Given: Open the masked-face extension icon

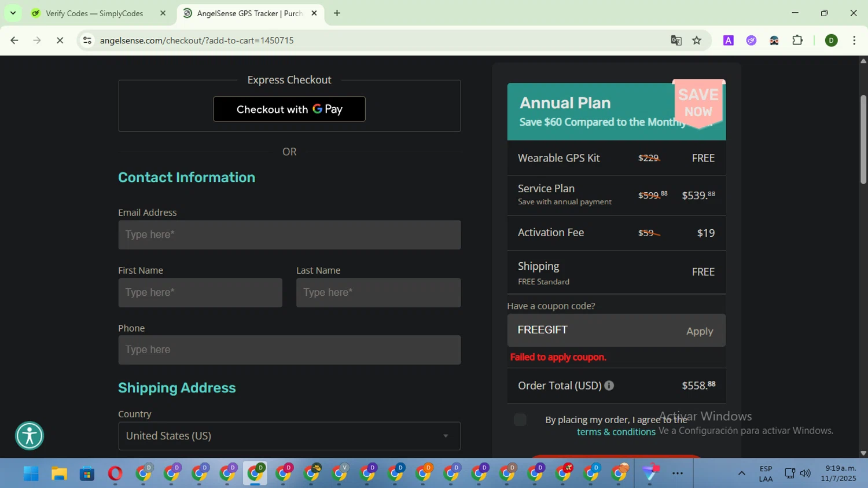Looking at the screenshot, I should (774, 41).
